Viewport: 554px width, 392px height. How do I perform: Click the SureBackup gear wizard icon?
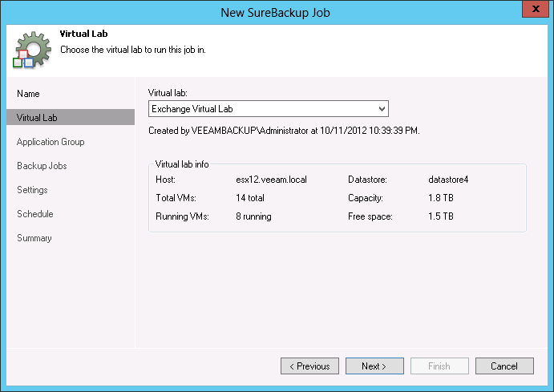click(32, 50)
